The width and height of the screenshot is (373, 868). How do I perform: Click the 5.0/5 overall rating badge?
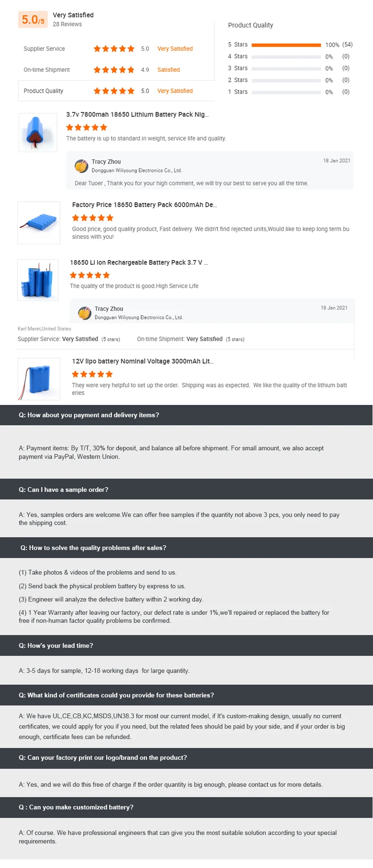[x=33, y=20]
